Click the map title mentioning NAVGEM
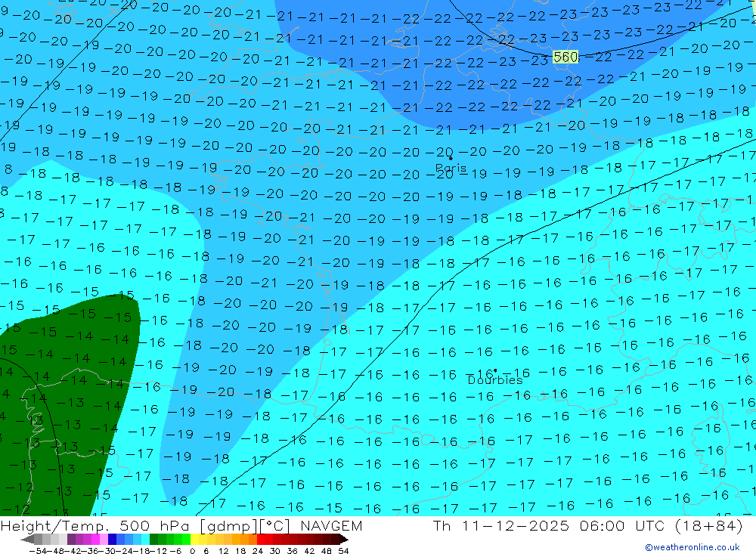This screenshot has height=554, width=756. coord(181,525)
